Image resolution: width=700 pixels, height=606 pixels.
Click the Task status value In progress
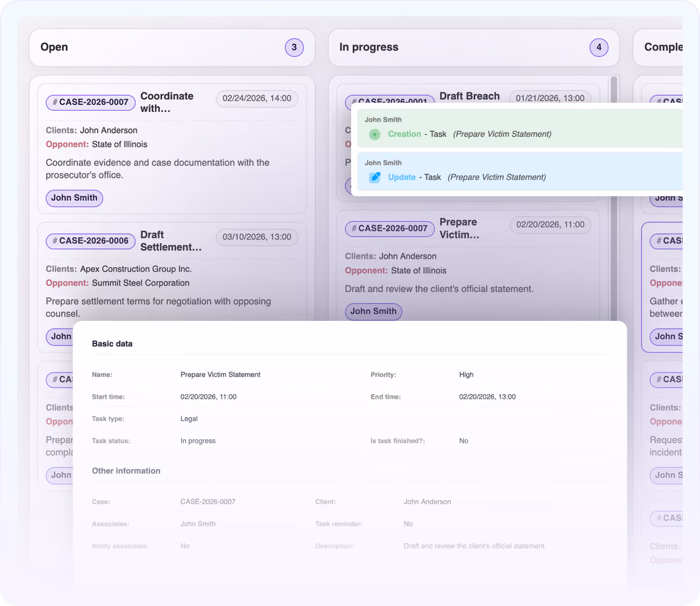point(198,441)
